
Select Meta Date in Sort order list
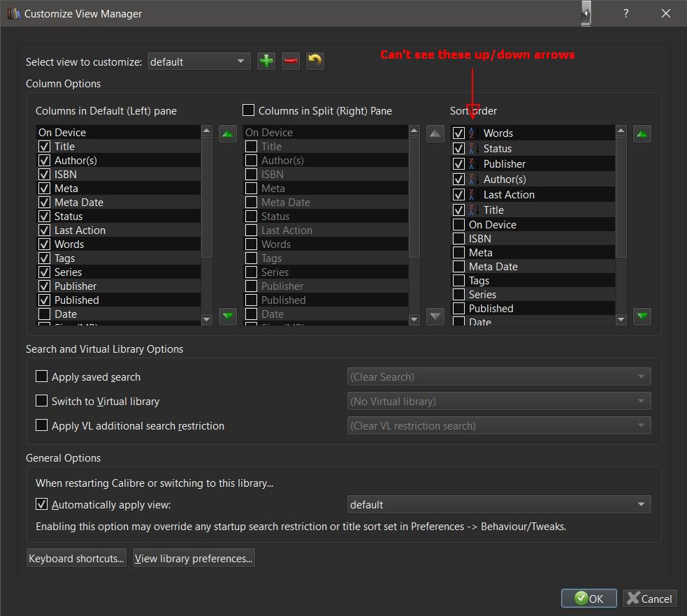tap(533, 267)
